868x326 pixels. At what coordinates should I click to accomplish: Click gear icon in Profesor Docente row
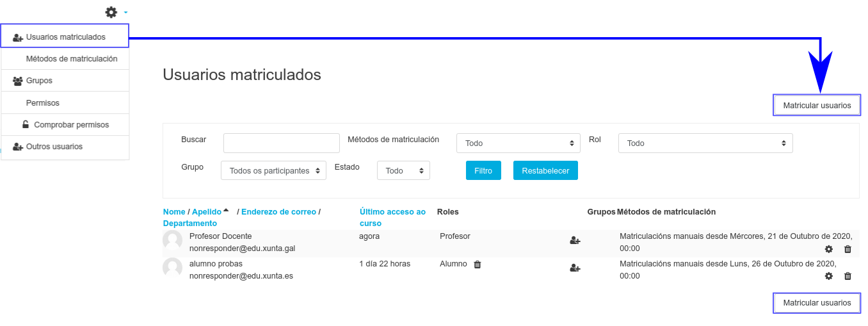pos(829,249)
